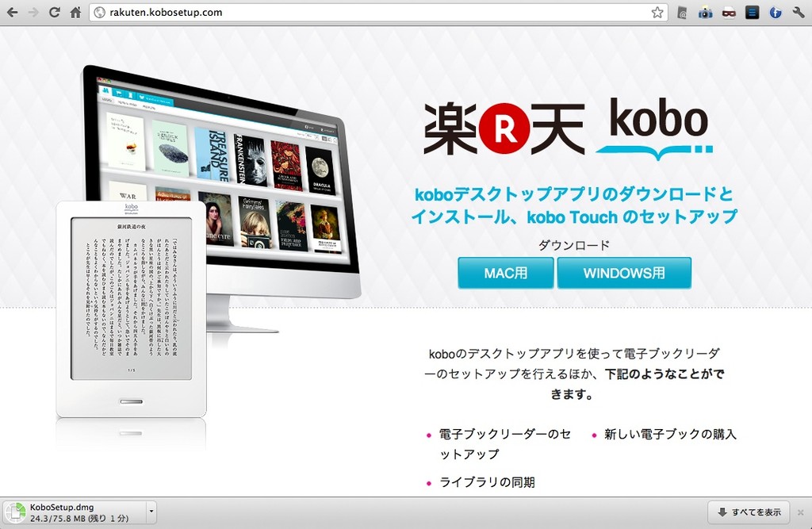Screen dimensions: 812x529
Task: Open the home page via home icon
Action: coord(75,13)
